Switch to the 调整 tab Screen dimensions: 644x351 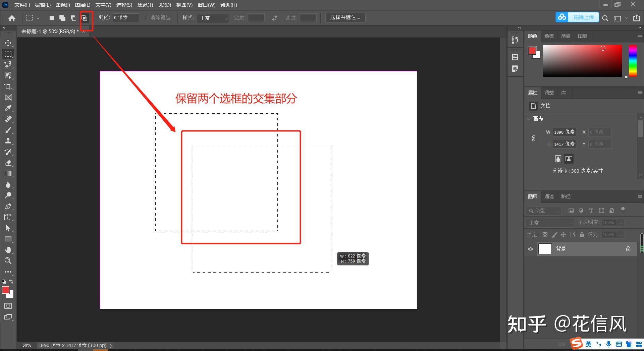tap(549, 93)
